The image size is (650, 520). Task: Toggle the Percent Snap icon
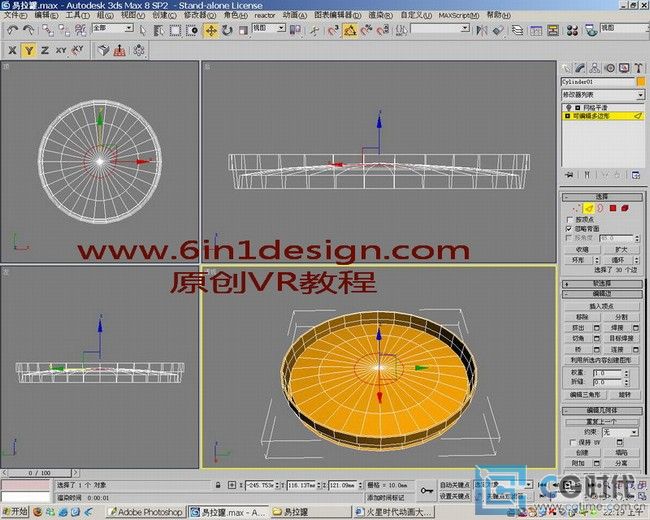tap(366, 30)
